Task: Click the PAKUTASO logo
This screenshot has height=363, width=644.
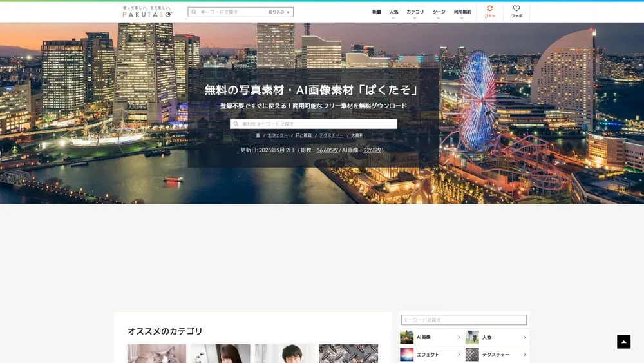Action: pyautogui.click(x=147, y=12)
